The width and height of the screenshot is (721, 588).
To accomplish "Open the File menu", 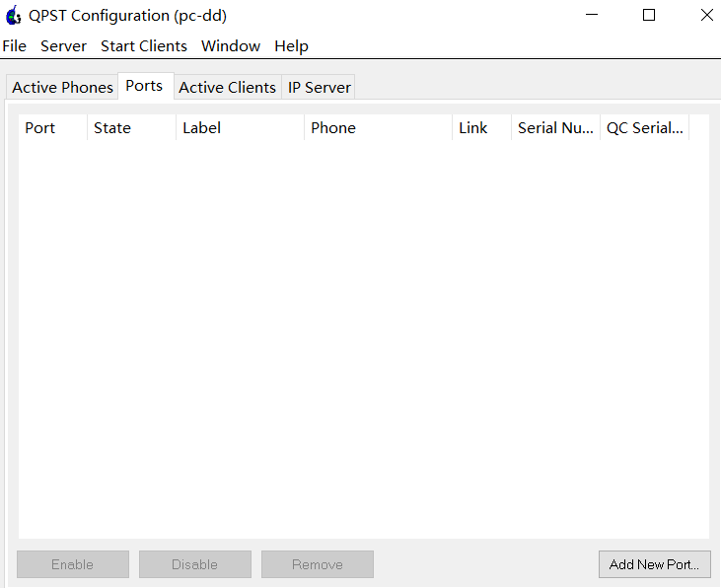I will coord(14,46).
